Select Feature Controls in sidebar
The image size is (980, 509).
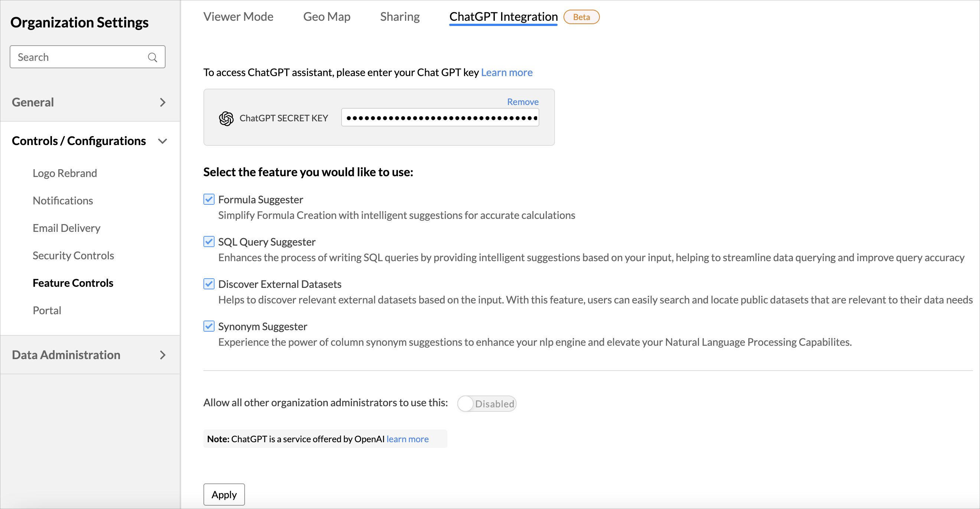[x=73, y=283]
